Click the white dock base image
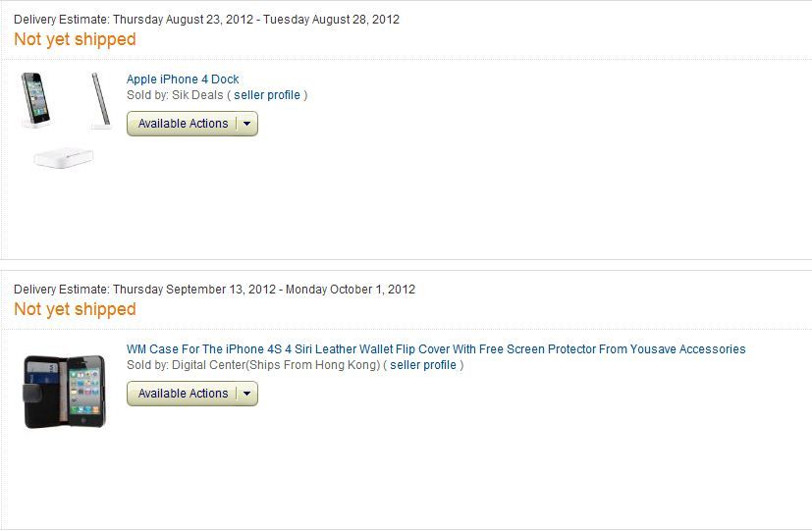Viewport: 812px width, 531px height. (63, 157)
